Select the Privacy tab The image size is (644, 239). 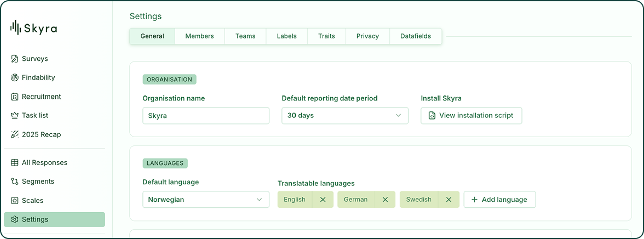367,36
